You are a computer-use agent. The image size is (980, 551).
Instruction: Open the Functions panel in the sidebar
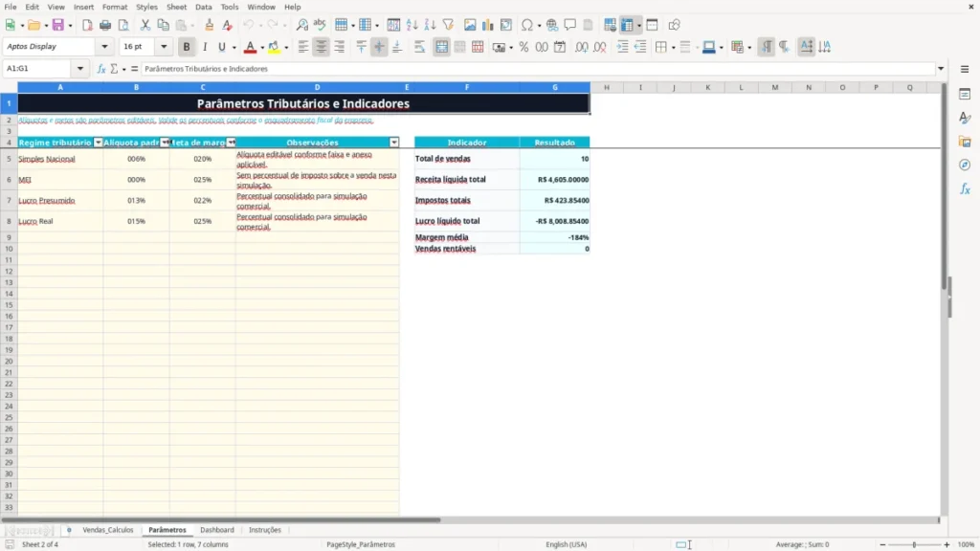[x=965, y=188]
